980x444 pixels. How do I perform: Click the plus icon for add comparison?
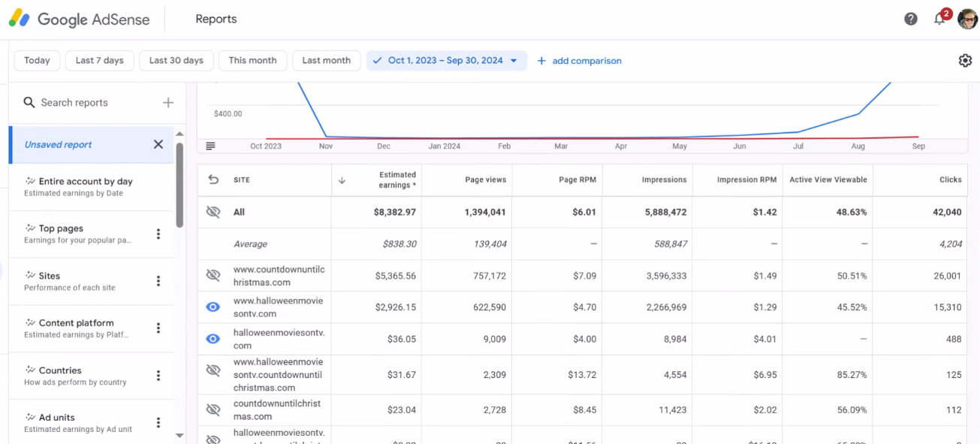(x=541, y=61)
